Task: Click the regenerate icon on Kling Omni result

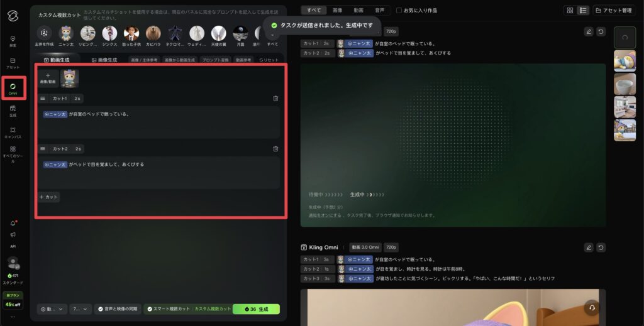Action: pos(601,247)
